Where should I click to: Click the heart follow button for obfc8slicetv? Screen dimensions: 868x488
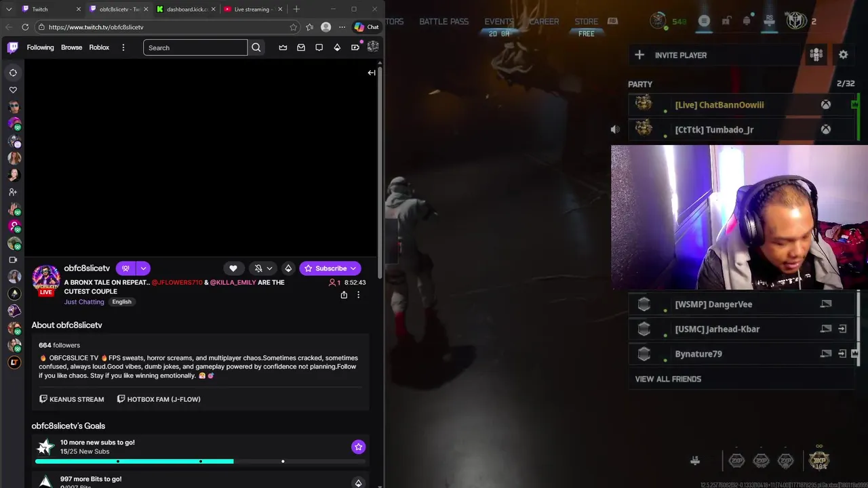pyautogui.click(x=233, y=268)
